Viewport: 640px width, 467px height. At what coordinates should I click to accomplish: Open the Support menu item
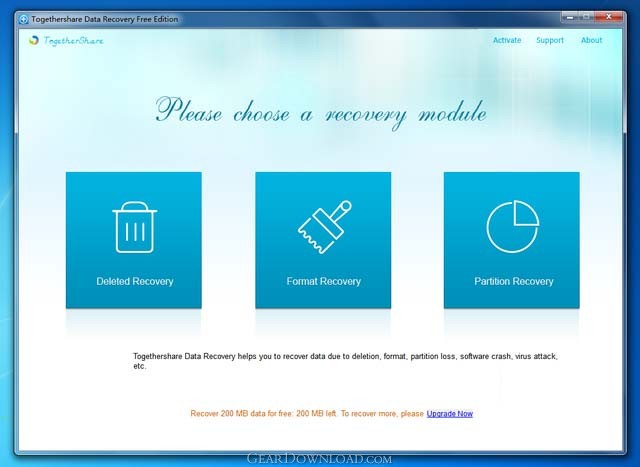coord(550,40)
